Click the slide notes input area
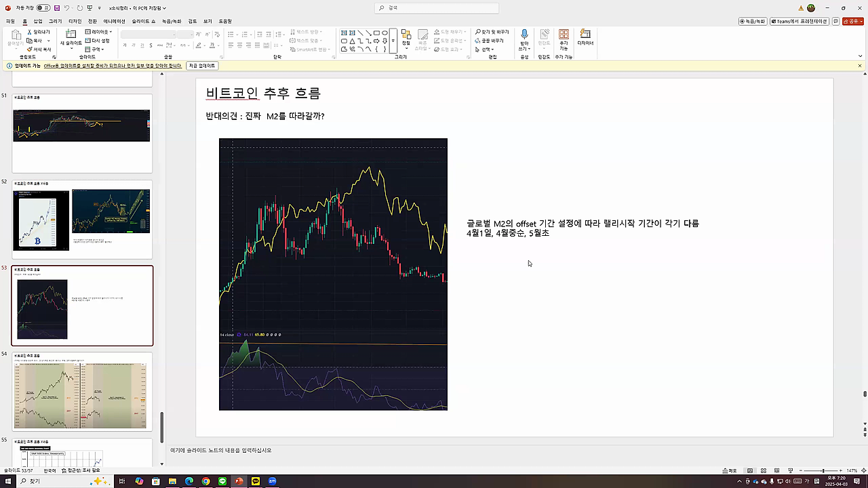 tap(502, 450)
